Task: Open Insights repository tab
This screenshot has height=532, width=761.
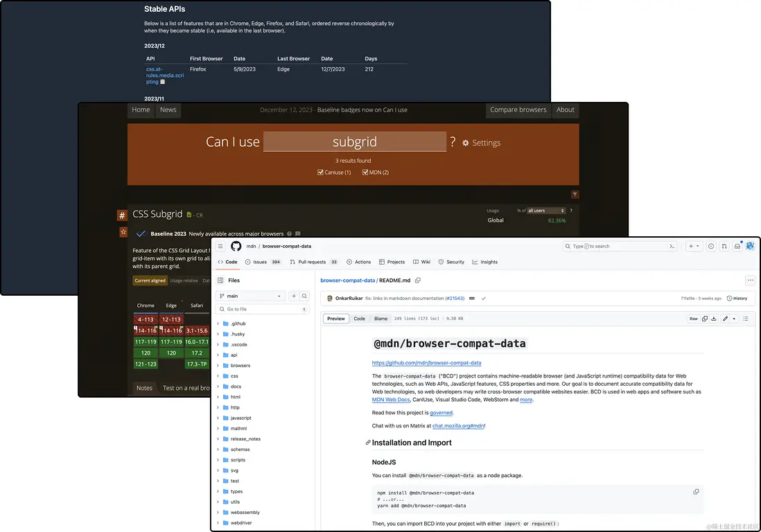Action: point(485,262)
